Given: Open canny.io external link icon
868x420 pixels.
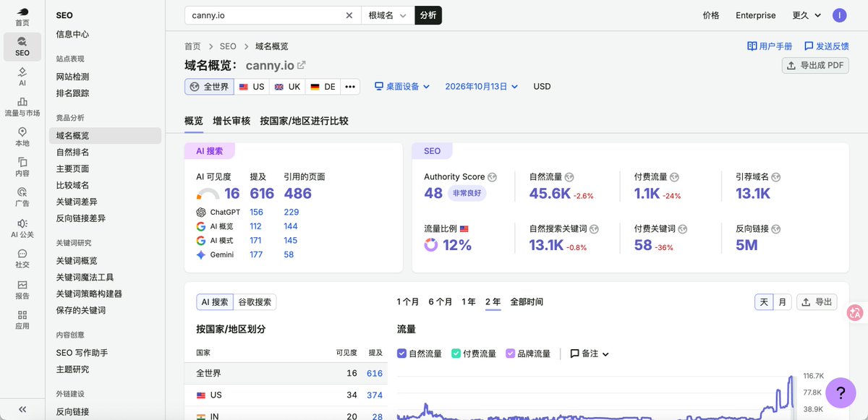Looking at the screenshot, I should [301, 65].
